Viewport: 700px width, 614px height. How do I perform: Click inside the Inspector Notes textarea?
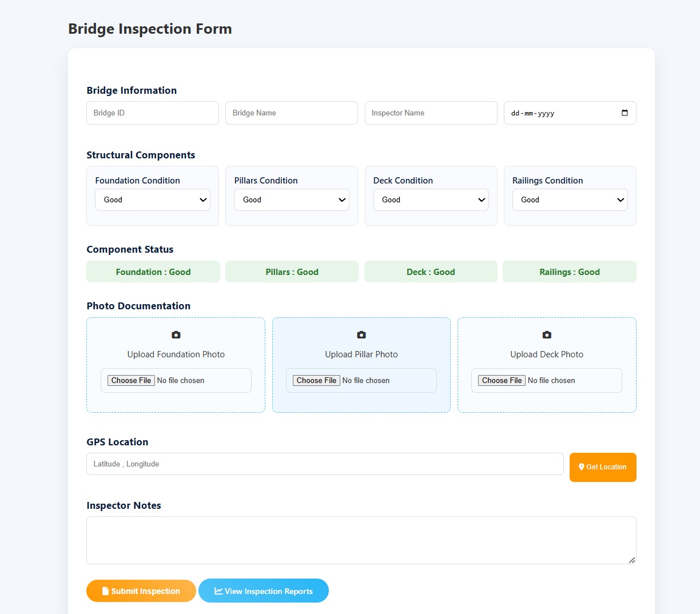361,540
